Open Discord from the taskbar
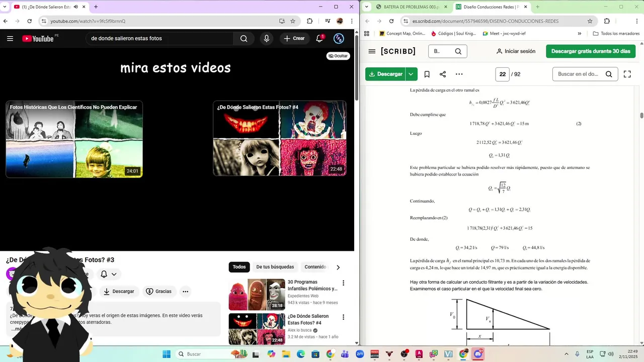This screenshot has height=362, width=644. [477, 354]
